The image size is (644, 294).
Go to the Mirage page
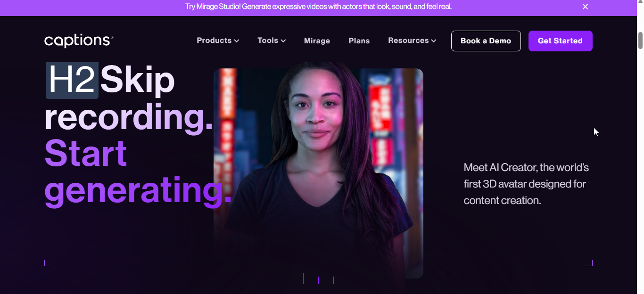point(317,41)
